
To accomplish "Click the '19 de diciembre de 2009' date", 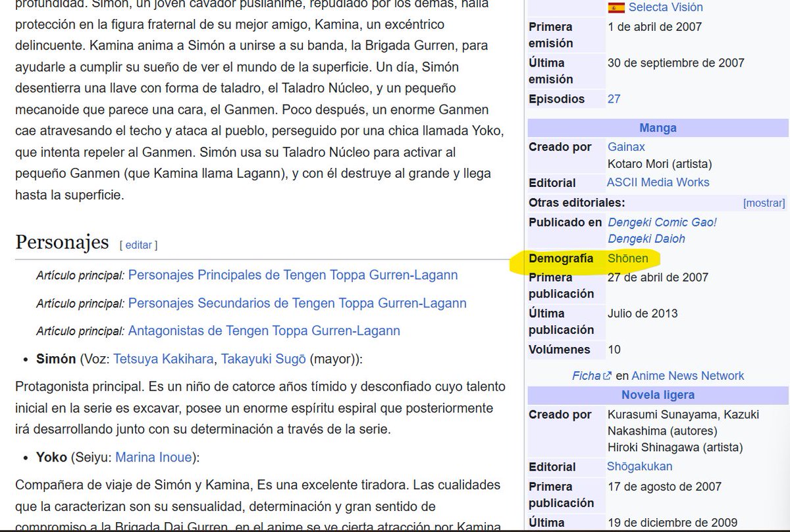I will tap(672, 523).
